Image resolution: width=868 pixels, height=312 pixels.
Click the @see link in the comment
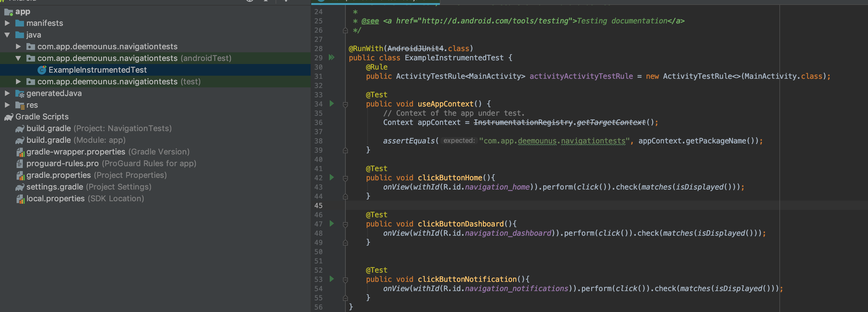point(369,21)
